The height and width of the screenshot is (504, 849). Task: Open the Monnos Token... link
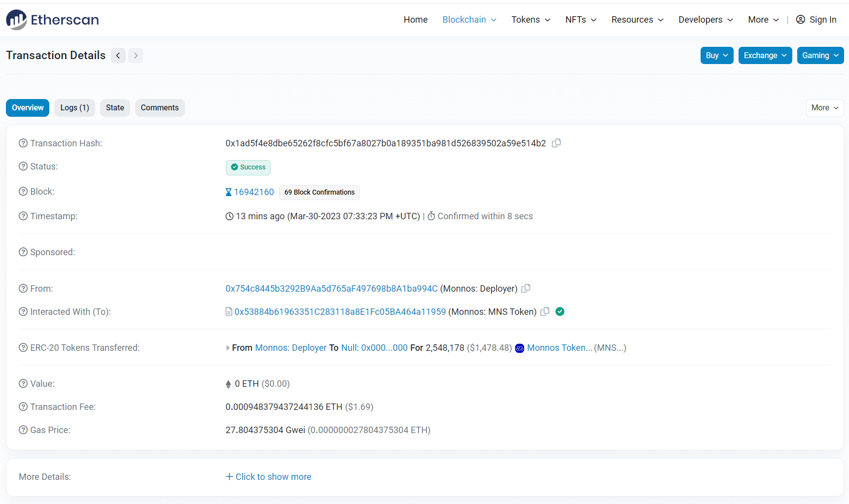(560, 348)
